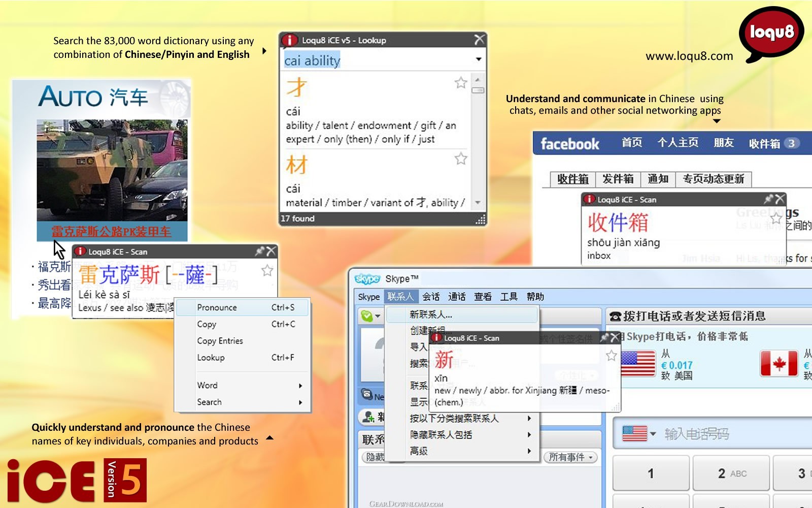The height and width of the screenshot is (508, 812).
Task: Open facebook 首页 home link
Action: 632,143
